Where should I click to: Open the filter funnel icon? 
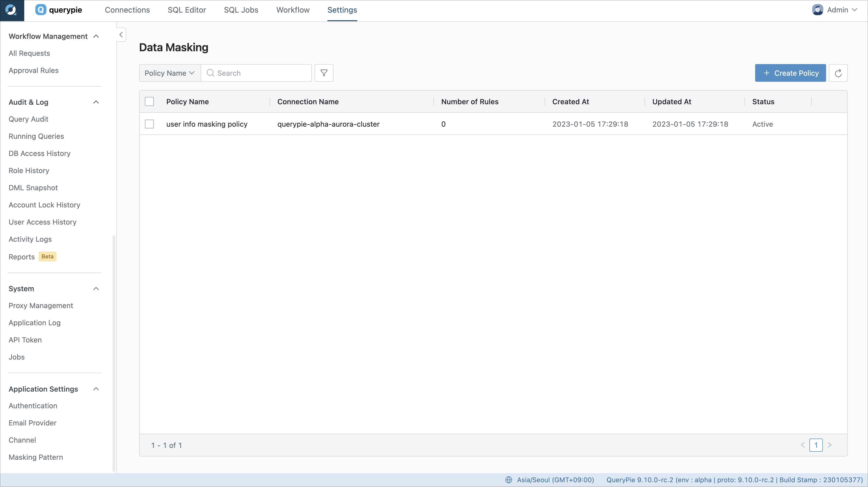[x=324, y=73]
